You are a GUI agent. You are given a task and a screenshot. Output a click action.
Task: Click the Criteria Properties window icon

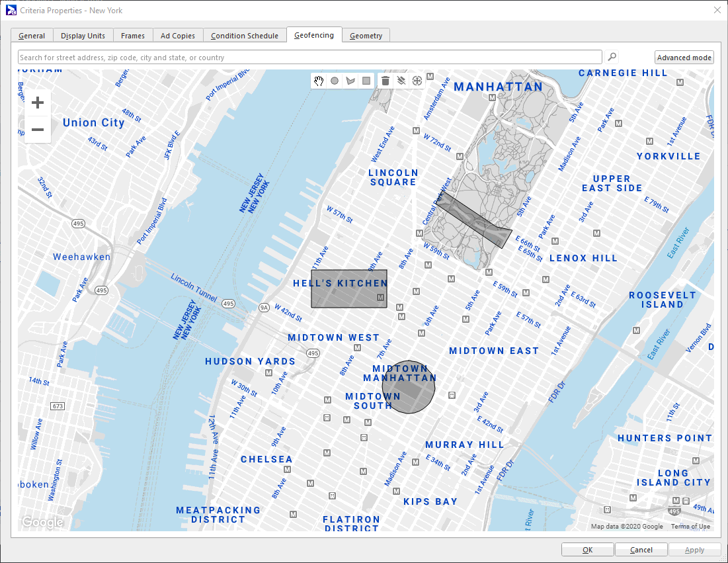tap(11, 10)
